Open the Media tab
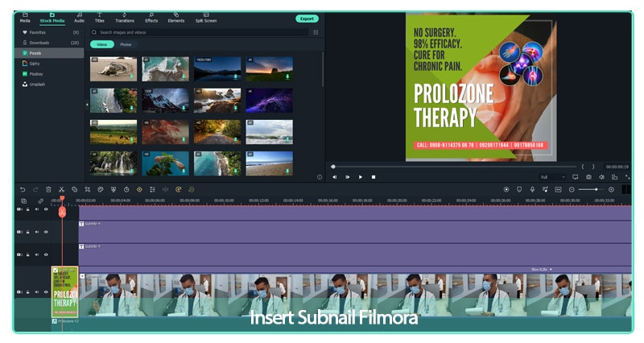Screen dimensions: 644x343 pos(25,17)
